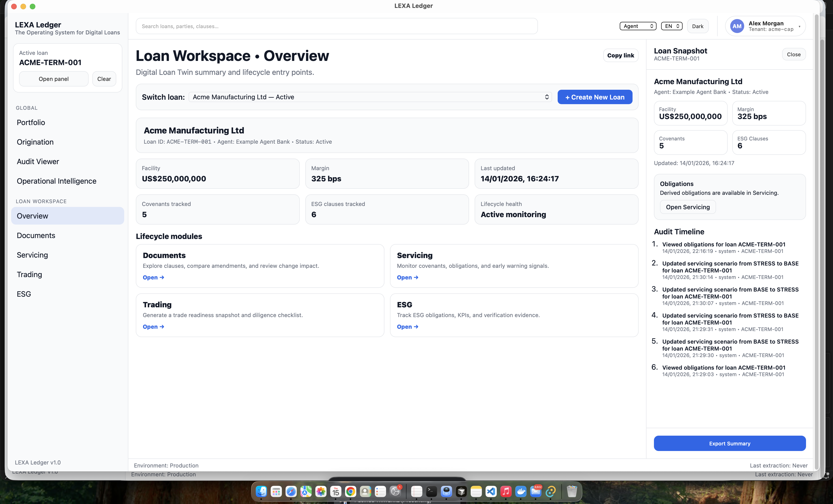Go to Portfolio in the sidebar
833x504 pixels.
[x=31, y=122]
